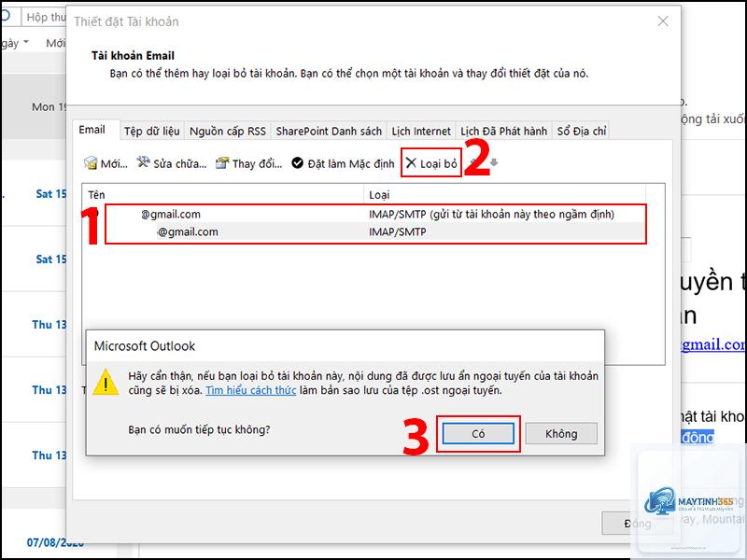The image size is (747, 560).
Task: Click the Mới (New) account icon
Action: coord(91,163)
